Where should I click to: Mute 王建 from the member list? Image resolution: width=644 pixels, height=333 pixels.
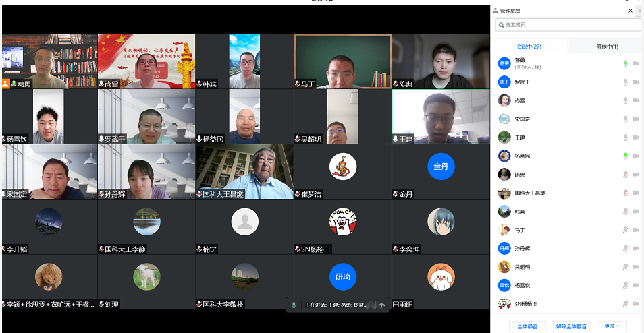[626, 138]
